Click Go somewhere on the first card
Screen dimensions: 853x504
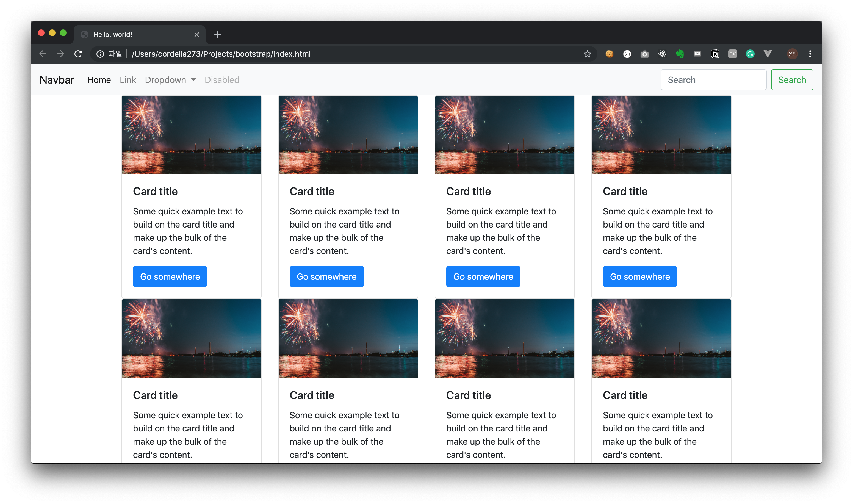pos(170,276)
